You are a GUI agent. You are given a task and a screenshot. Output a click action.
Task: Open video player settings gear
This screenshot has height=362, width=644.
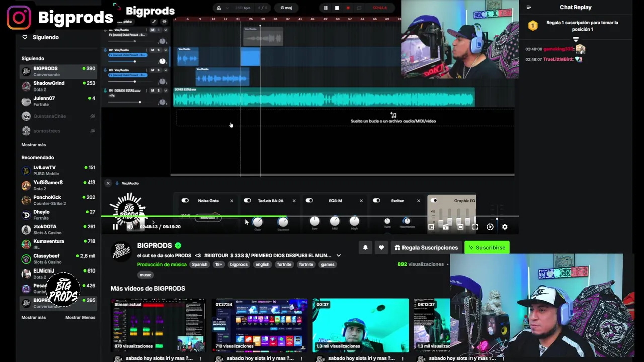coord(505,227)
